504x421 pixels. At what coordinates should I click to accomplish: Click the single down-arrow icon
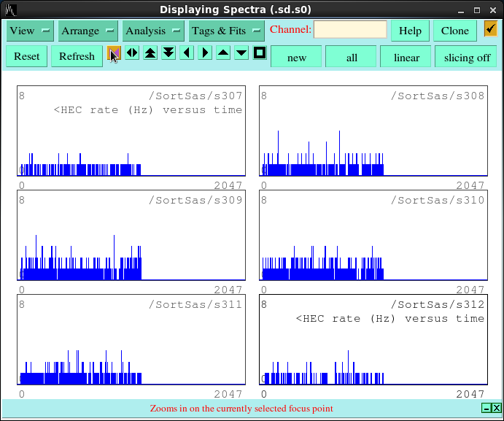point(241,53)
